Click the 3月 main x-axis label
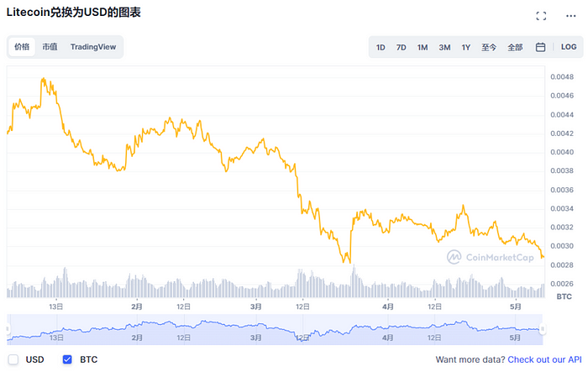The width and height of the screenshot is (588, 372). pos(255,307)
